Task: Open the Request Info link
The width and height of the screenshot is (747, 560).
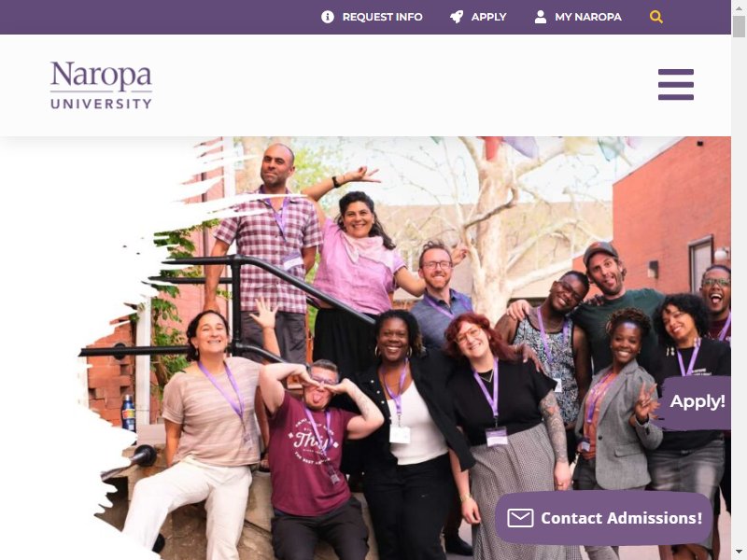Action: pos(372,17)
